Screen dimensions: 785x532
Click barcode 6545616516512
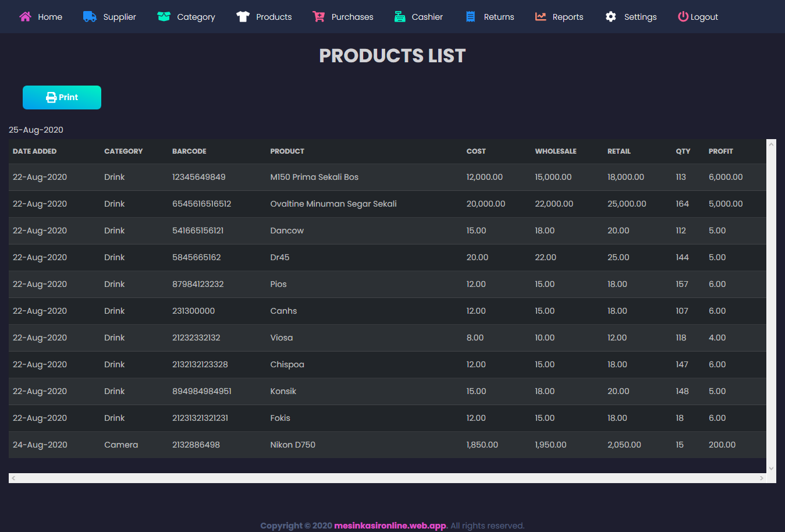pos(202,204)
